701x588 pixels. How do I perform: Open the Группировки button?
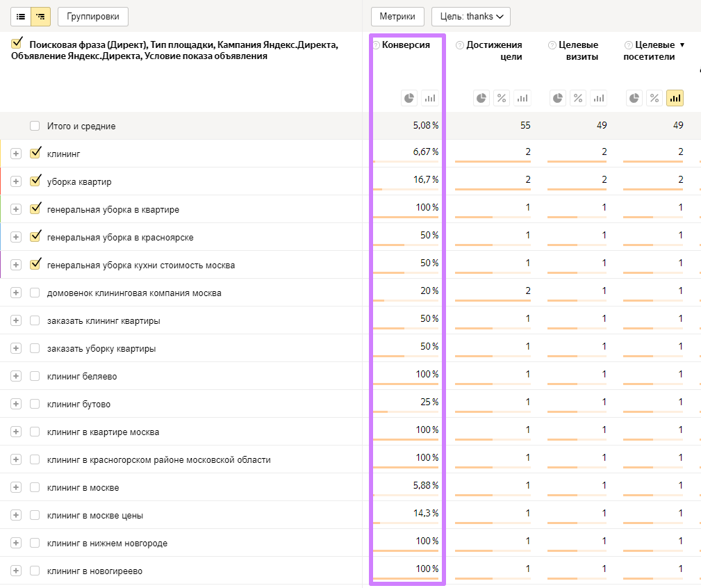coord(93,16)
